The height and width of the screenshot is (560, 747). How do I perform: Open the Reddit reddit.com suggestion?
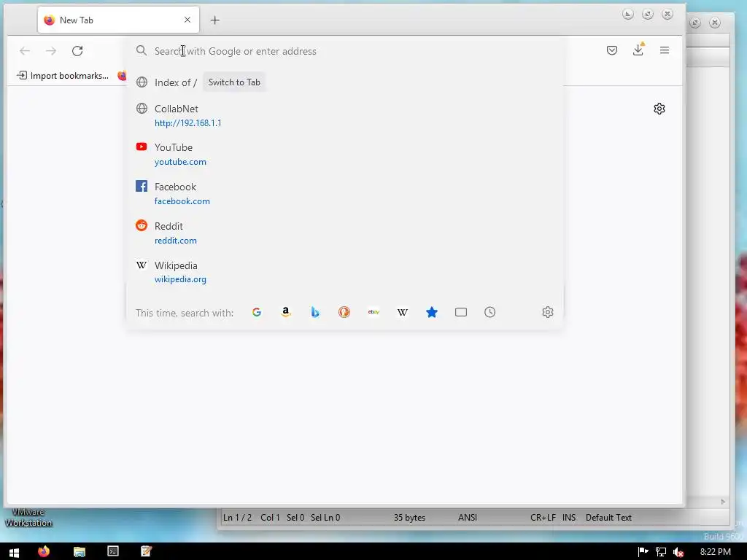coord(344,233)
